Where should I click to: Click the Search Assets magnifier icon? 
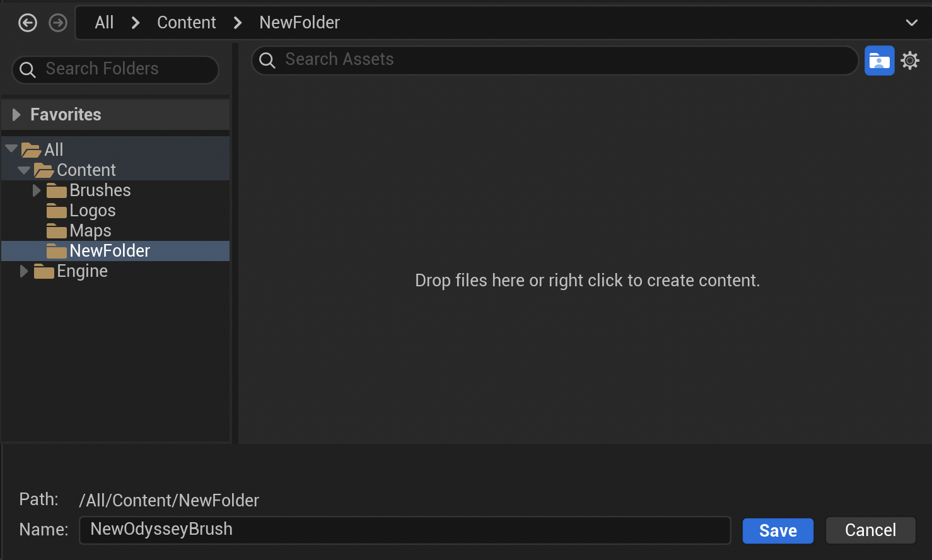(267, 61)
